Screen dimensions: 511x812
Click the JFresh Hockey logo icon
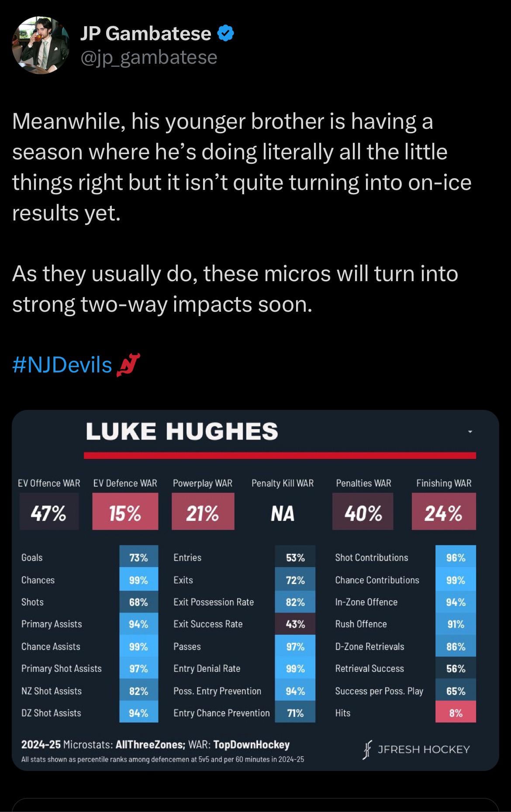[x=367, y=750]
